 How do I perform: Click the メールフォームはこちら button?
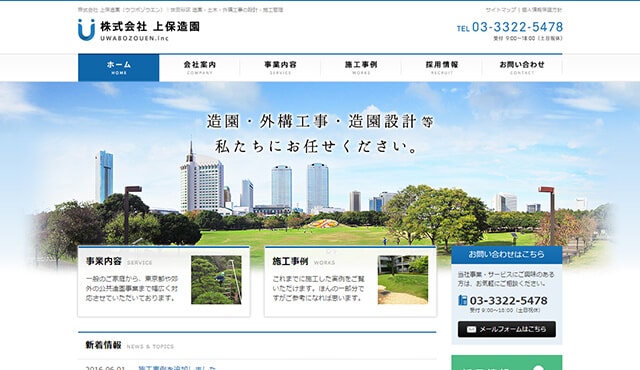[x=507, y=329]
